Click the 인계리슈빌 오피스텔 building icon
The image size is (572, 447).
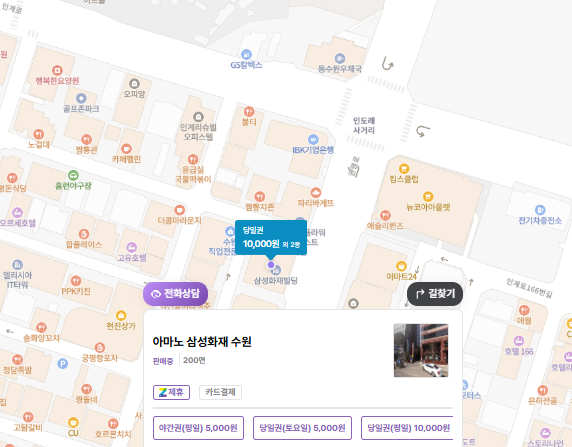coord(198,117)
